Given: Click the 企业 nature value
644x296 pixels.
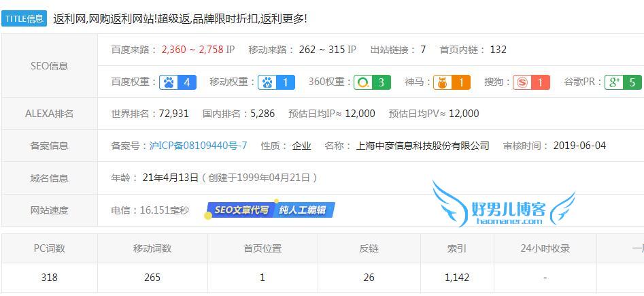Looking at the screenshot, I should point(301,146).
